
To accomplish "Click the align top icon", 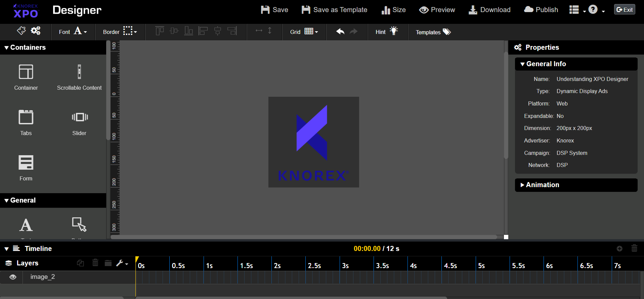I will 160,31.
